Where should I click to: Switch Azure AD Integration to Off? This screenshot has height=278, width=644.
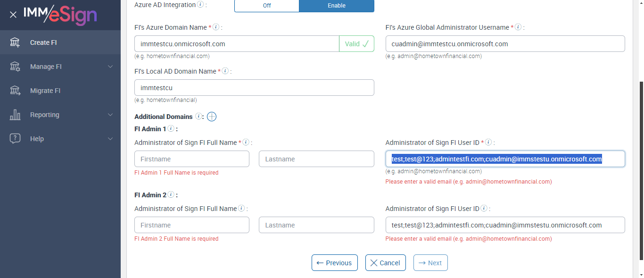coord(266,6)
